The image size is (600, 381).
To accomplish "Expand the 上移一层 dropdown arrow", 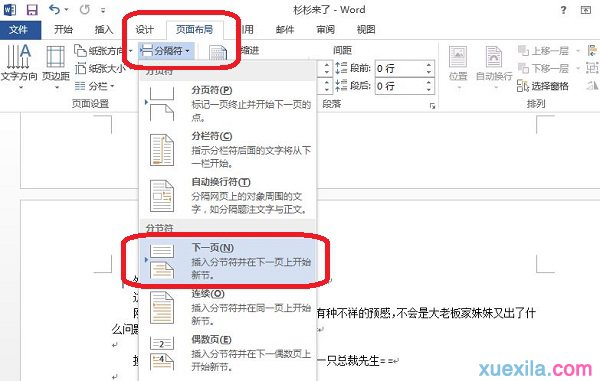I will [578, 50].
